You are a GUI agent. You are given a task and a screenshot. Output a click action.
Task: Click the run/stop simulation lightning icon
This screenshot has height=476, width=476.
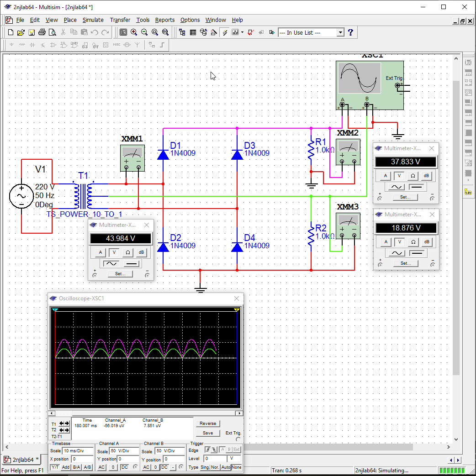225,32
